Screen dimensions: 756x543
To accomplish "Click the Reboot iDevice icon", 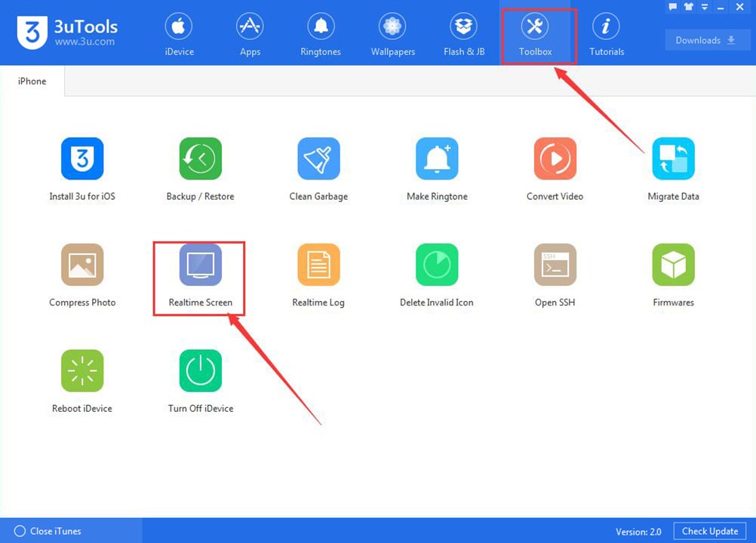I will pos(82,370).
